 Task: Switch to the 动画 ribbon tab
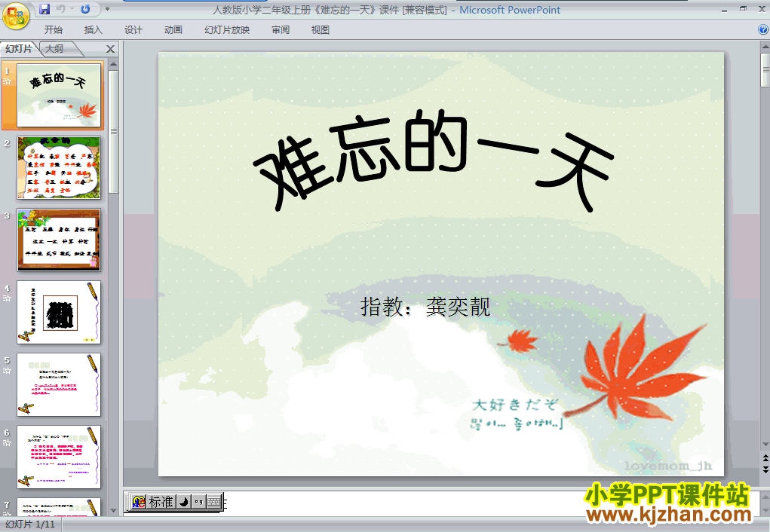[x=173, y=30]
